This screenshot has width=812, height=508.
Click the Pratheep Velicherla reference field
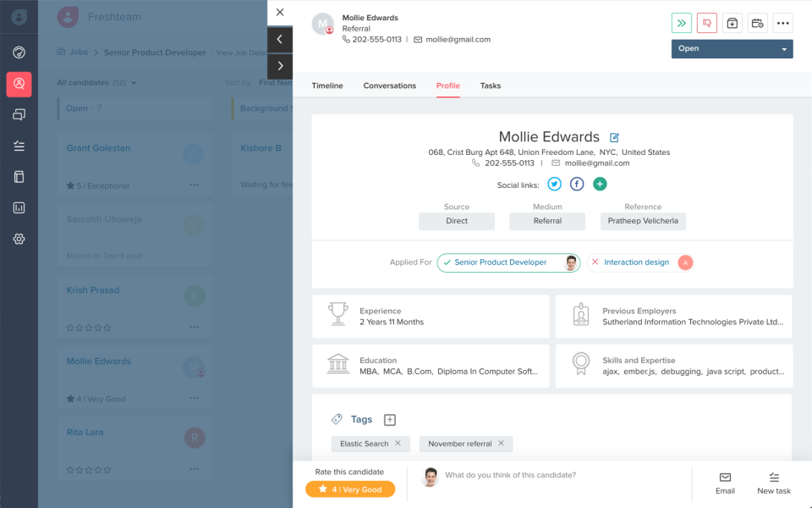(x=643, y=221)
